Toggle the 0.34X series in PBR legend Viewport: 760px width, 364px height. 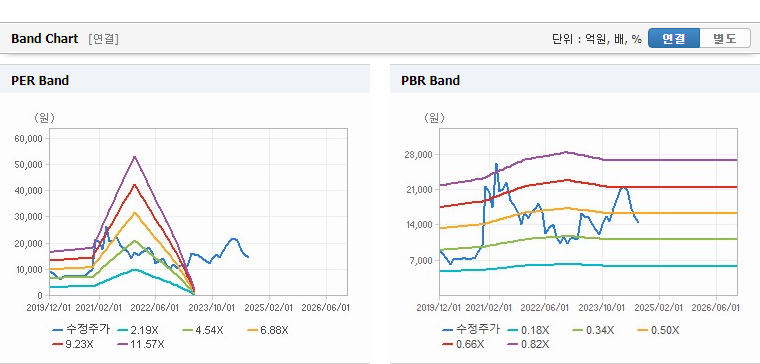tap(592, 330)
